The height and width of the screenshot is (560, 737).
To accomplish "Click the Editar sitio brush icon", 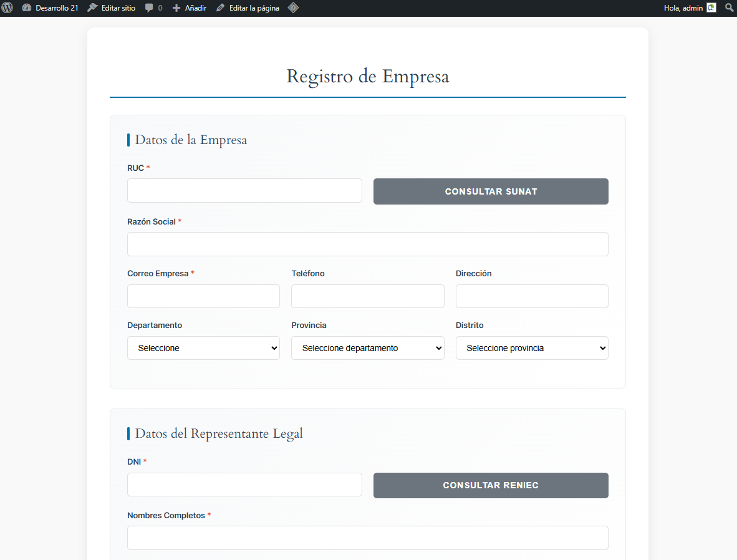I will click(x=92, y=8).
